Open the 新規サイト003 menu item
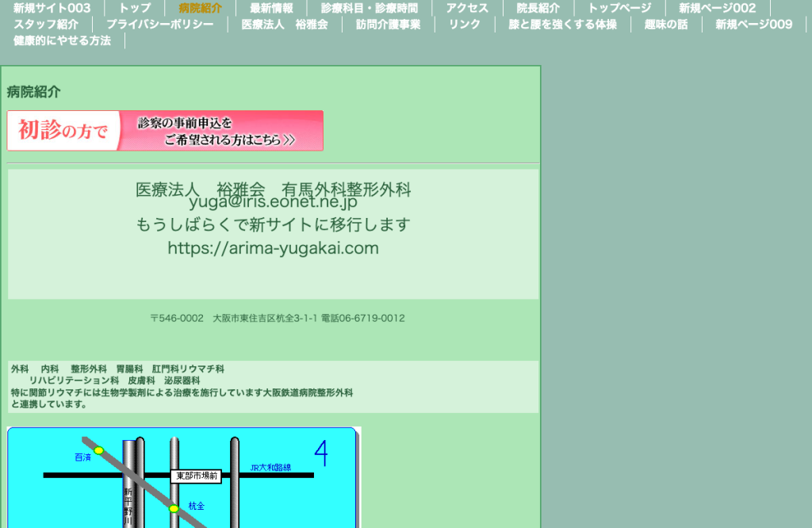The image size is (812, 528). pos(52,8)
